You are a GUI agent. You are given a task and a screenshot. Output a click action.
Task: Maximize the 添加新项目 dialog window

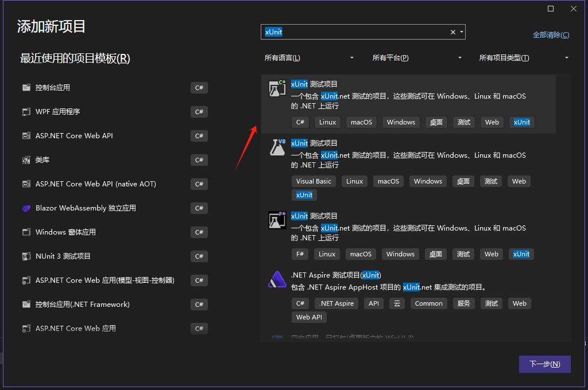pyautogui.click(x=551, y=9)
